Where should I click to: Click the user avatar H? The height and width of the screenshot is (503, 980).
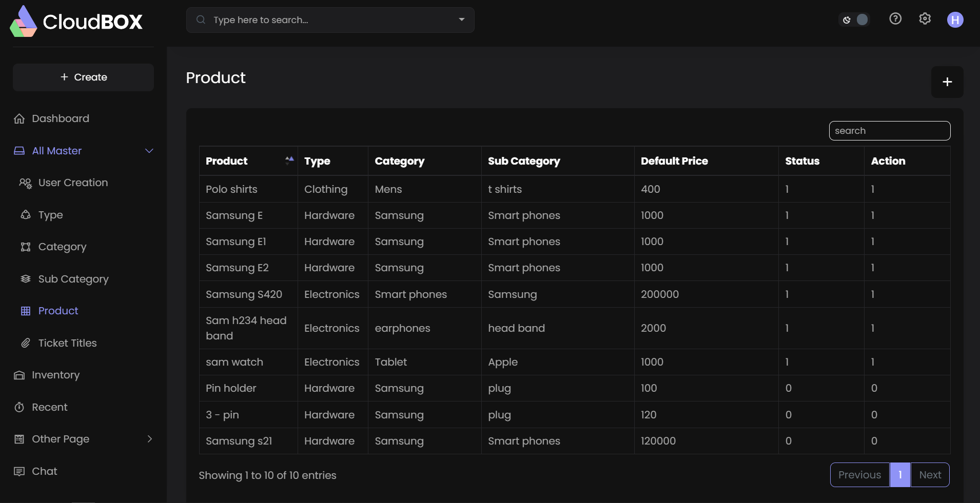pyautogui.click(x=955, y=21)
